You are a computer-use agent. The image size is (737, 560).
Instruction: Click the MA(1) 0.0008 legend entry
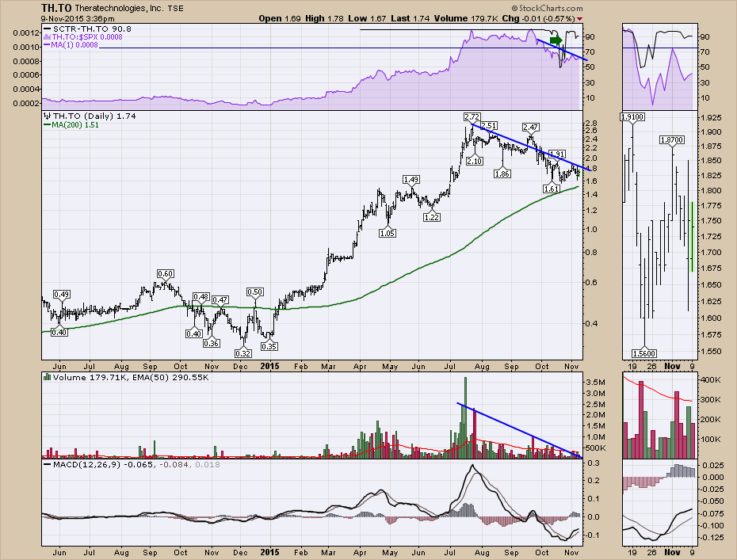click(x=71, y=44)
